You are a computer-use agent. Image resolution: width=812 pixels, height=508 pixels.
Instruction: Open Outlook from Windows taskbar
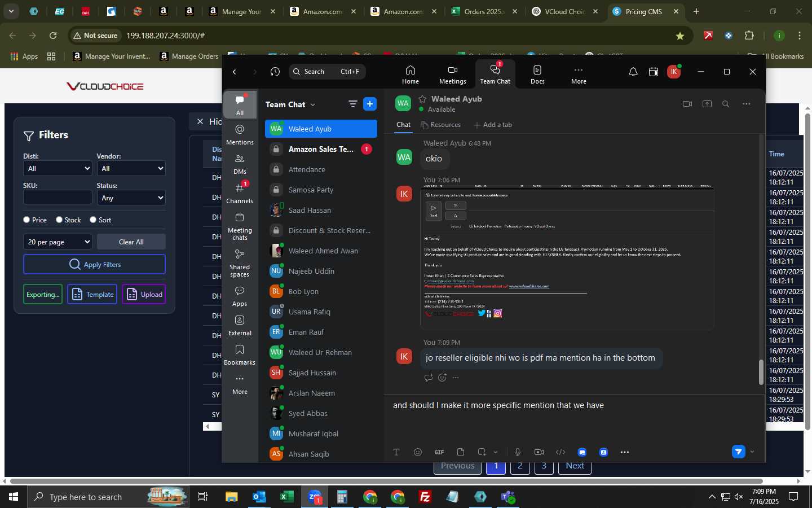[259, 497]
